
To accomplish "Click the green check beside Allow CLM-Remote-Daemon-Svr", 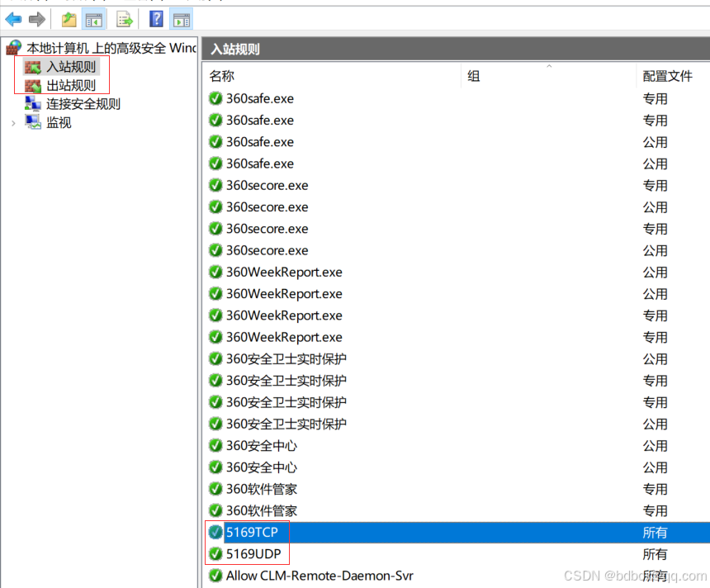I will [x=215, y=576].
